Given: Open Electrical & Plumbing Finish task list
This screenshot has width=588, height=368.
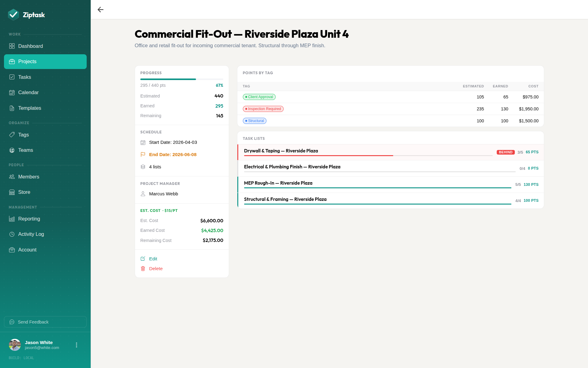Looking at the screenshot, I should pyautogui.click(x=390, y=168).
